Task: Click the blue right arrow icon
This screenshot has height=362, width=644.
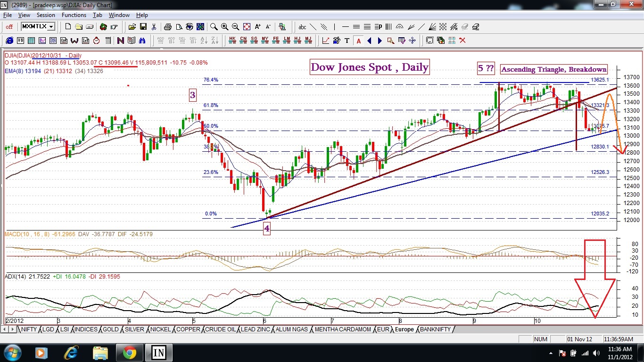Action: coord(380,41)
